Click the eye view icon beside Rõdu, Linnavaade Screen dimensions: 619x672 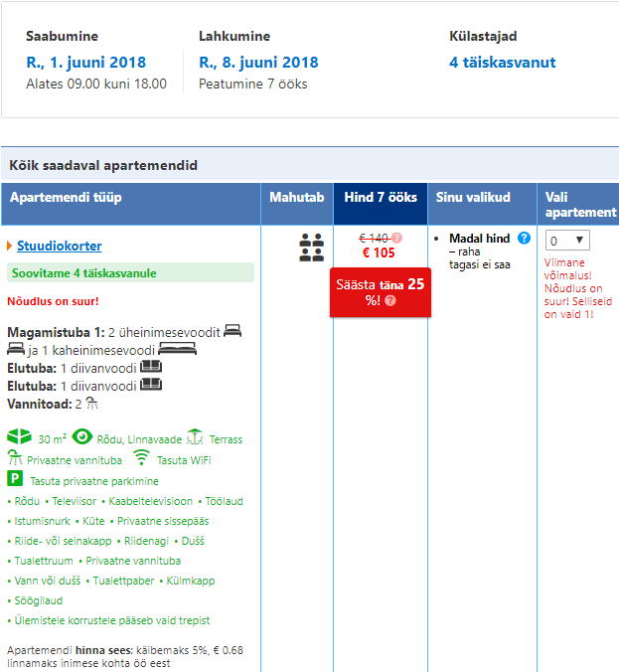pyautogui.click(x=82, y=436)
